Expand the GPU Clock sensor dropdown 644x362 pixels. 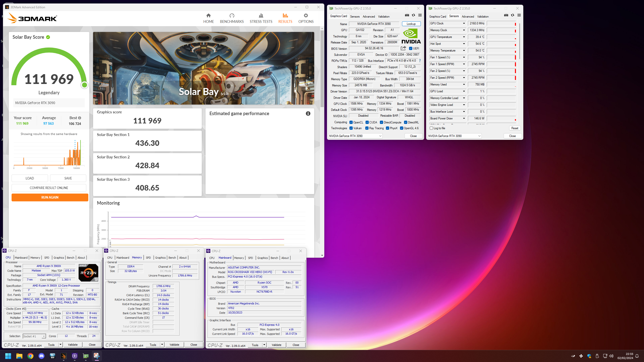(464, 23)
